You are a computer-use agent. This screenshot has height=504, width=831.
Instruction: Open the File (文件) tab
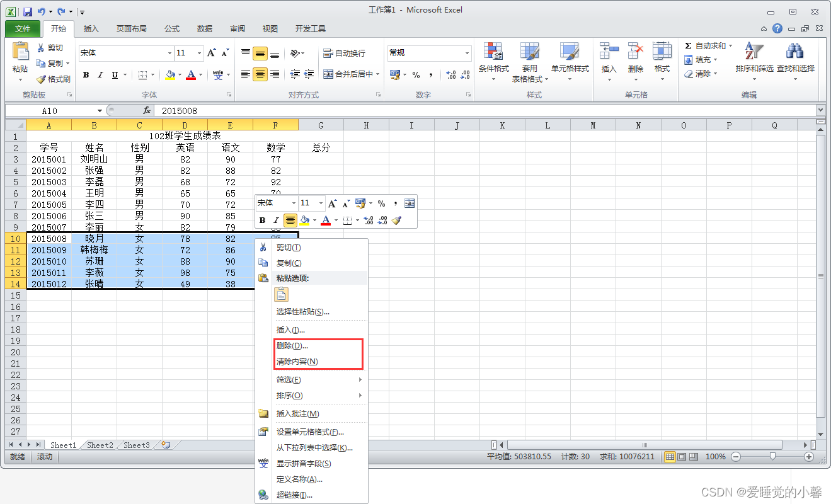click(23, 29)
